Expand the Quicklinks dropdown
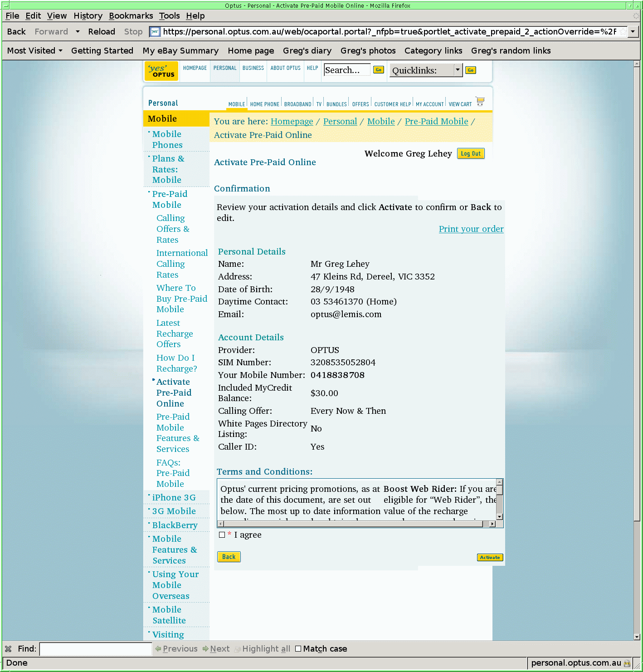The image size is (643, 672). [458, 70]
